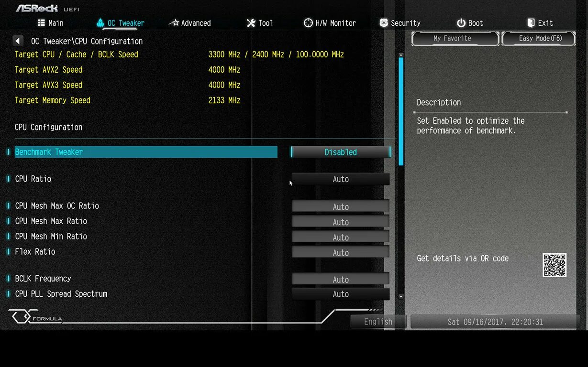The height and width of the screenshot is (367, 588).
Task: Click the settings list scrollbar thumb
Action: (401, 111)
